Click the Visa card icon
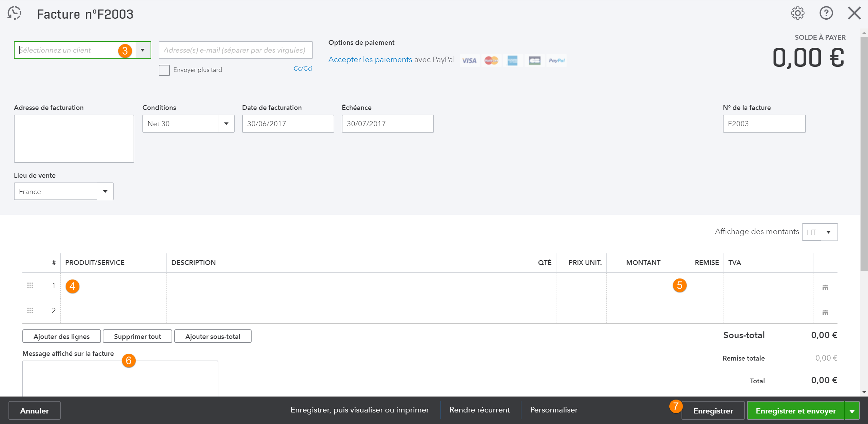Image resolution: width=868 pixels, height=424 pixels. [470, 61]
